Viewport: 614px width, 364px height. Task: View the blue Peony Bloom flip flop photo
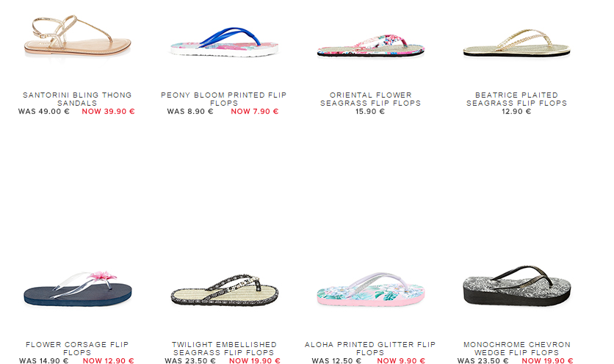point(224,43)
